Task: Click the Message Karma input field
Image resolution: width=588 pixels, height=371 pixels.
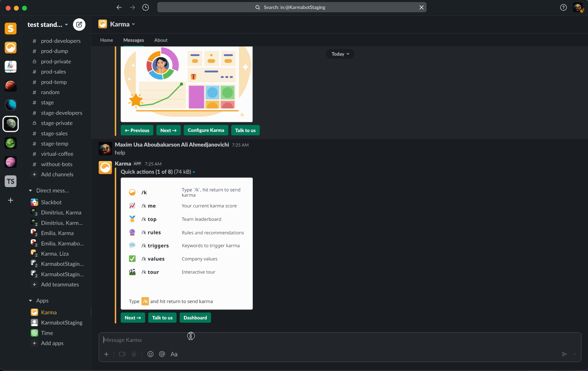Action: 340,340
